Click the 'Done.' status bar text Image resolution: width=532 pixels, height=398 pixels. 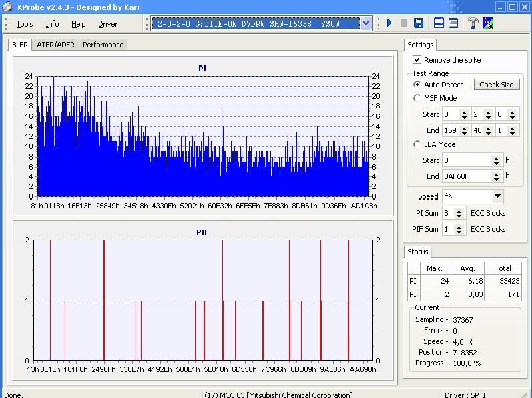(x=13, y=395)
